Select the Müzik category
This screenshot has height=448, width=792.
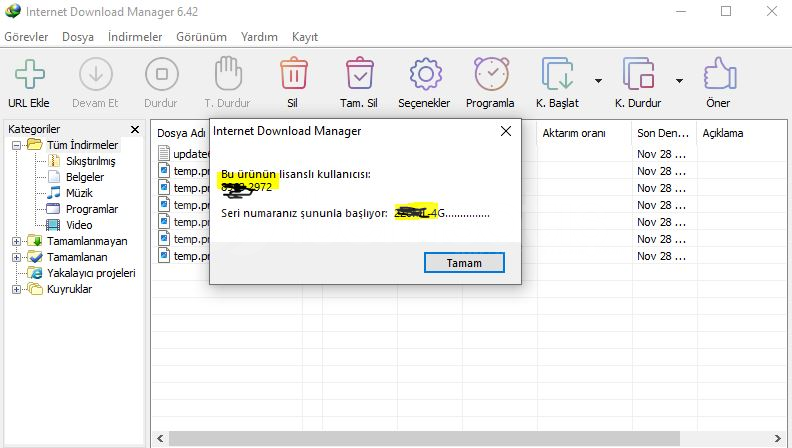coord(79,193)
